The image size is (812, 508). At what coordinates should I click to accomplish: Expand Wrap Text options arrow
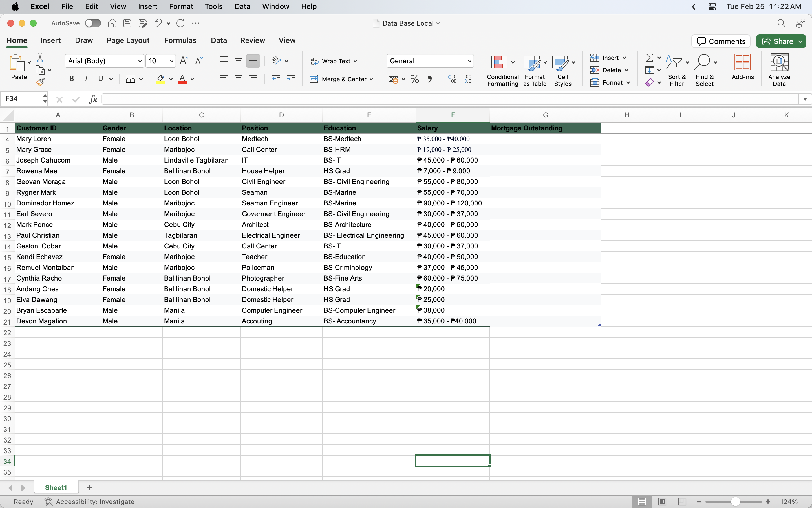pos(355,61)
